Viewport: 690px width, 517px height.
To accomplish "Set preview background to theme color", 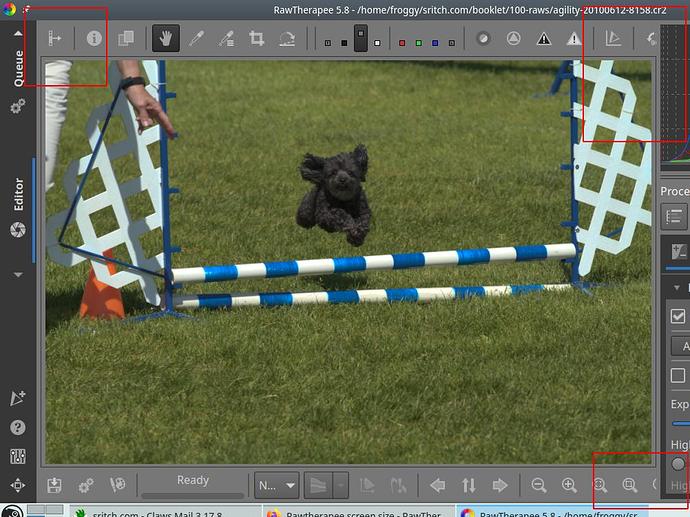I will tap(327, 43).
